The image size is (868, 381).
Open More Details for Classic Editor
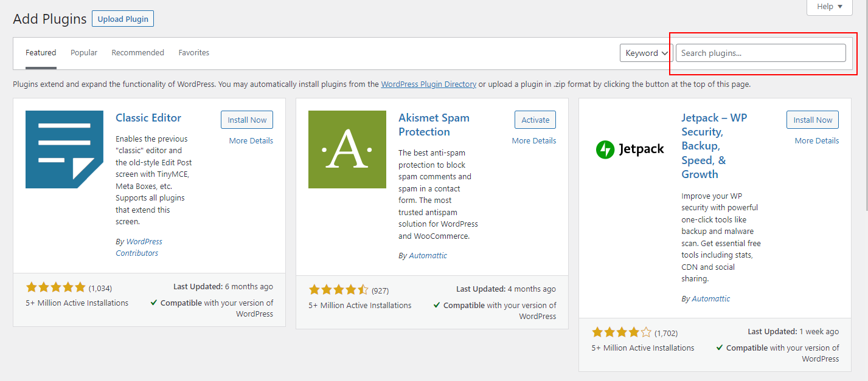tap(251, 140)
